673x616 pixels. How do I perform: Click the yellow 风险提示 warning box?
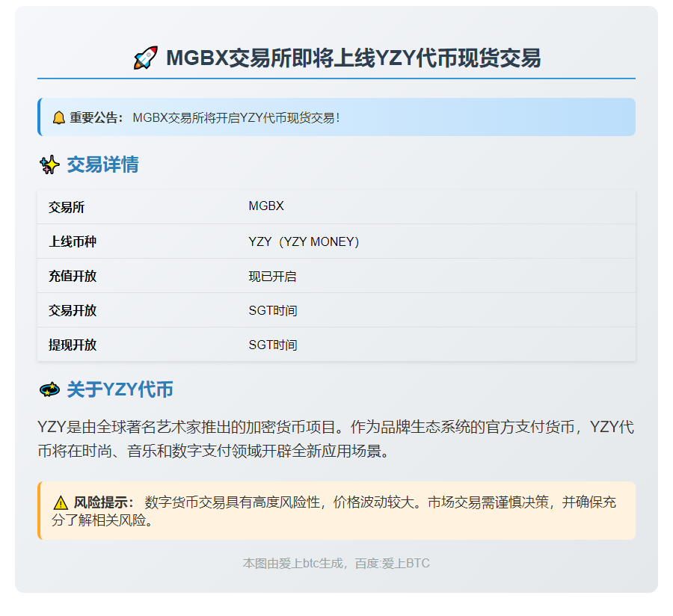(x=336, y=511)
